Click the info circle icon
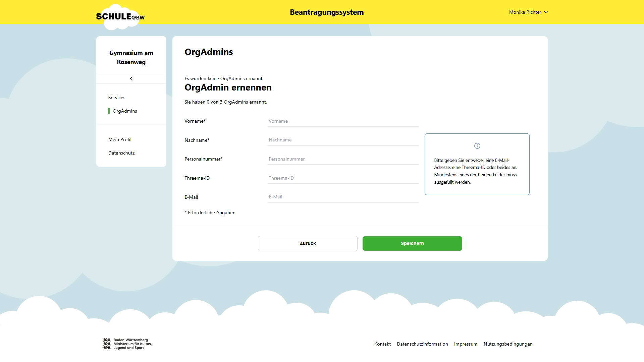Screen dimensions: 644x362 pyautogui.click(x=477, y=146)
